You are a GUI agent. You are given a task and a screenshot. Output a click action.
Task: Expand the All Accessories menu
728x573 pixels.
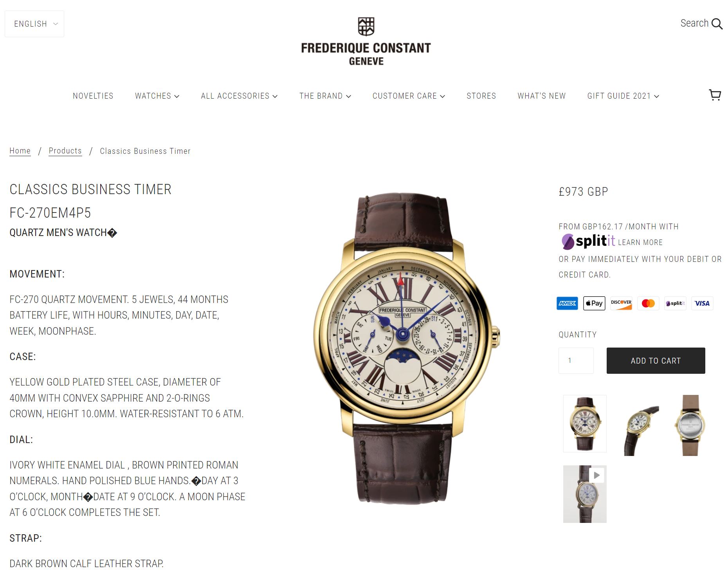[239, 96]
